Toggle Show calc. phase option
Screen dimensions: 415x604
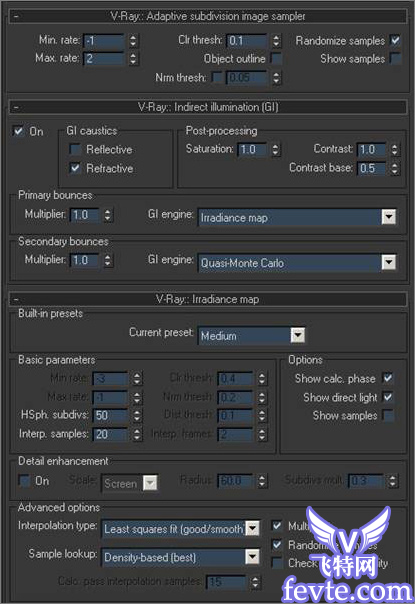pos(388,378)
